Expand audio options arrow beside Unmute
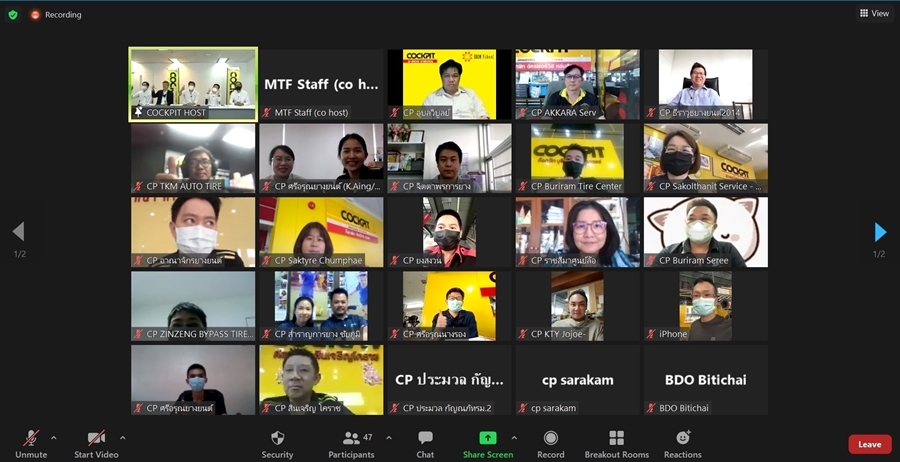 [53, 437]
